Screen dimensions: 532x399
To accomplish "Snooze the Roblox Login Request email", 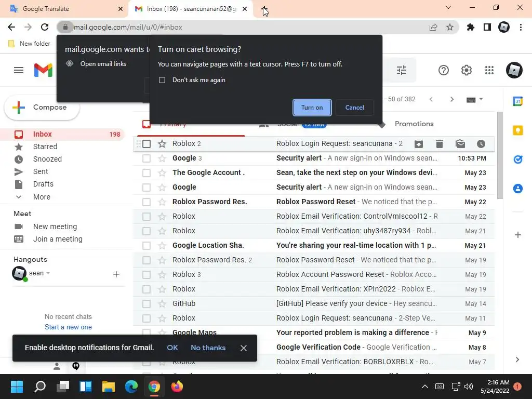I will (481, 144).
